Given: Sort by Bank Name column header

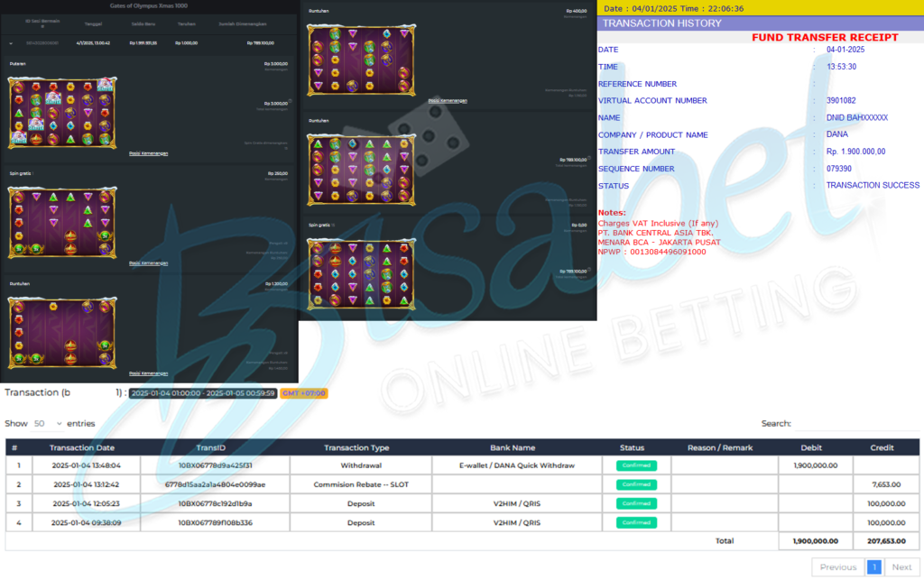Looking at the screenshot, I should coord(513,447).
